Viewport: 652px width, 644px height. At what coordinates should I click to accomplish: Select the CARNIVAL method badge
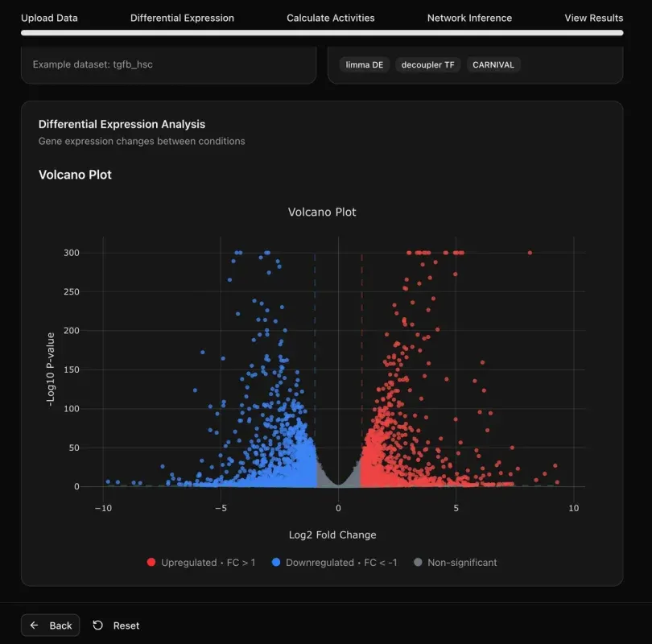click(x=493, y=64)
